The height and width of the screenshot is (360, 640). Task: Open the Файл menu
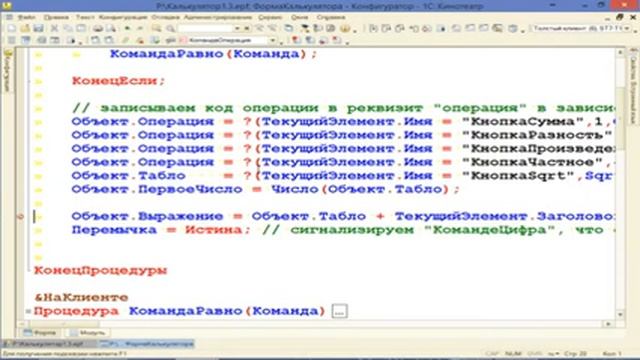pos(27,17)
